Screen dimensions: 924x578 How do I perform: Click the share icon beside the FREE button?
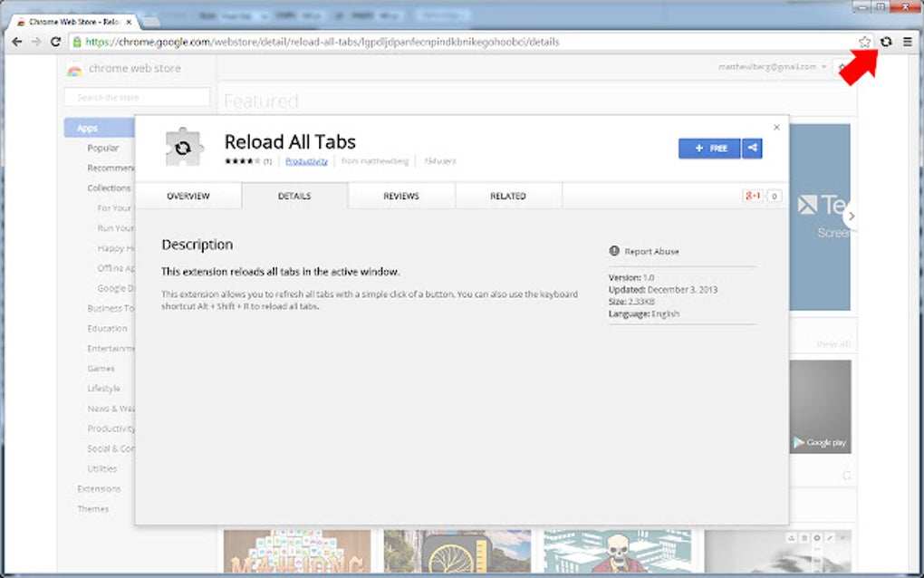tap(752, 149)
